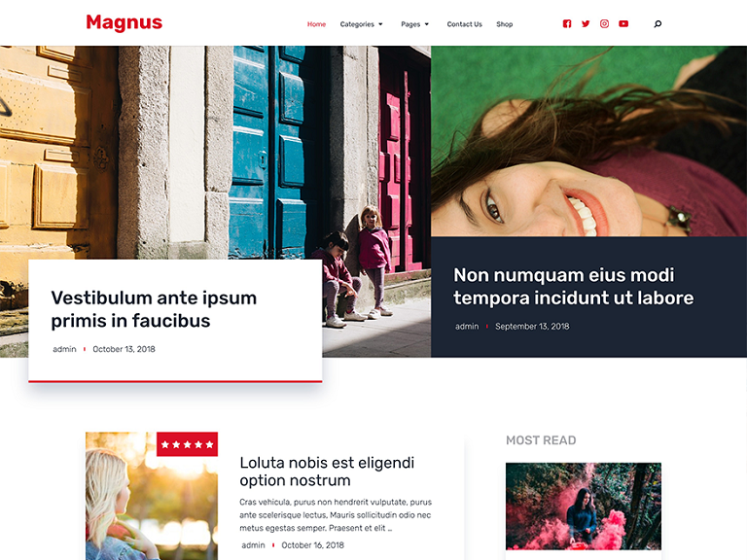Open Most Read pink smoke thumbnail
Viewport: 747px width, 560px height.
(584, 507)
